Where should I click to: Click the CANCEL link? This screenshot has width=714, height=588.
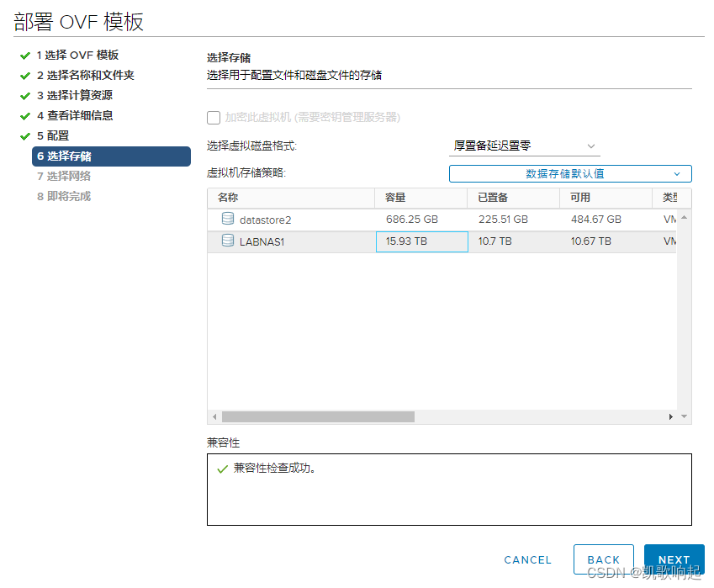pyautogui.click(x=527, y=559)
